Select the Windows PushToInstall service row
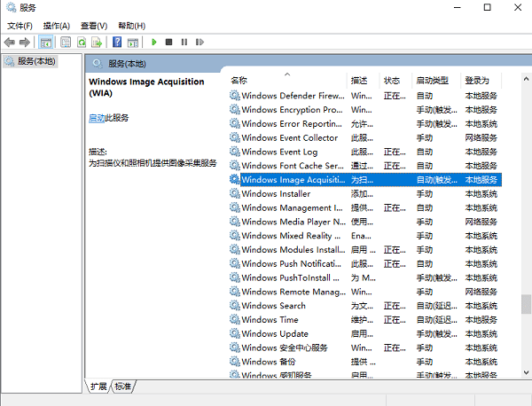Viewport: 532px width, 406px height. point(365,277)
